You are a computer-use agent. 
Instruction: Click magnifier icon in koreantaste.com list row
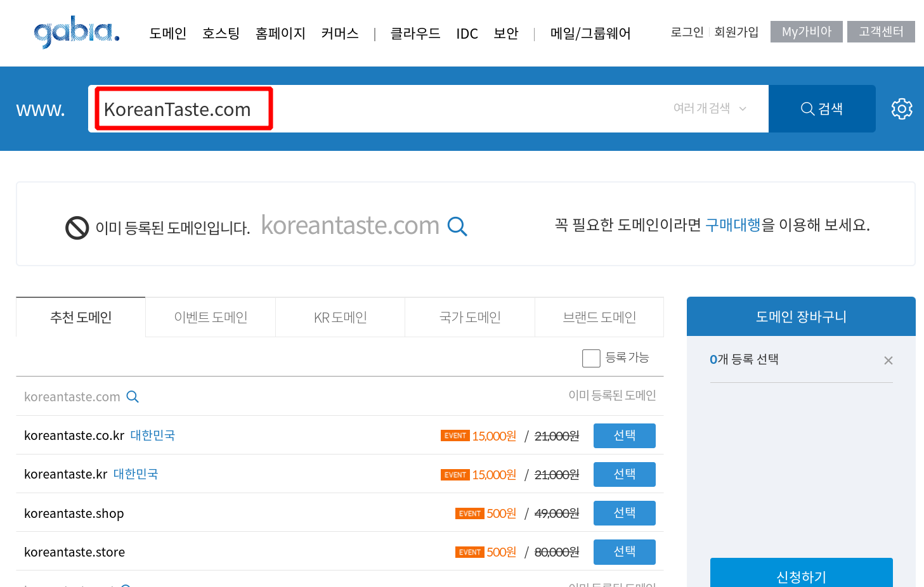tap(133, 397)
